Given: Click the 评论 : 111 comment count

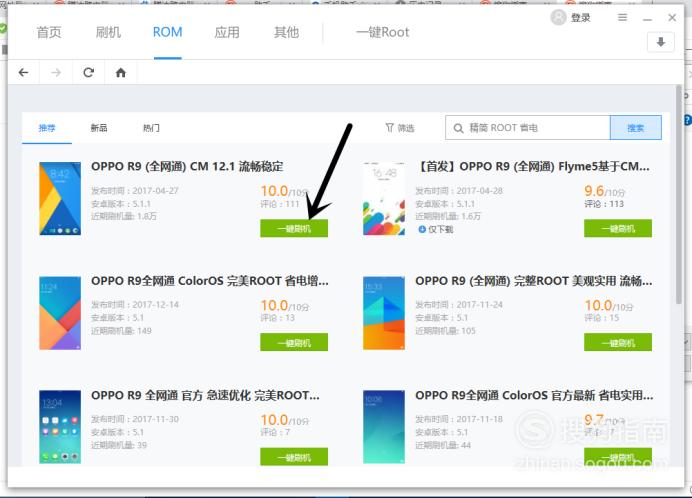Looking at the screenshot, I should (x=280, y=204).
